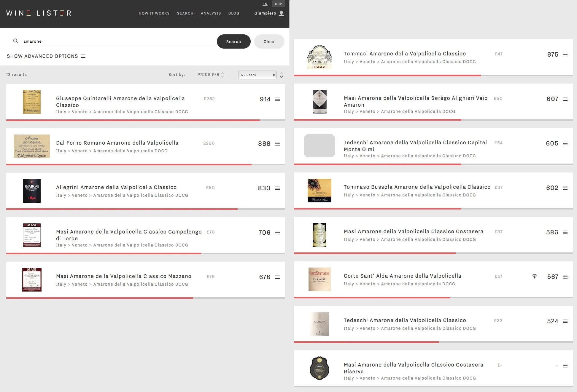Open Dal Forno Romano Amarone della Valpolicella link

pyautogui.click(x=117, y=143)
